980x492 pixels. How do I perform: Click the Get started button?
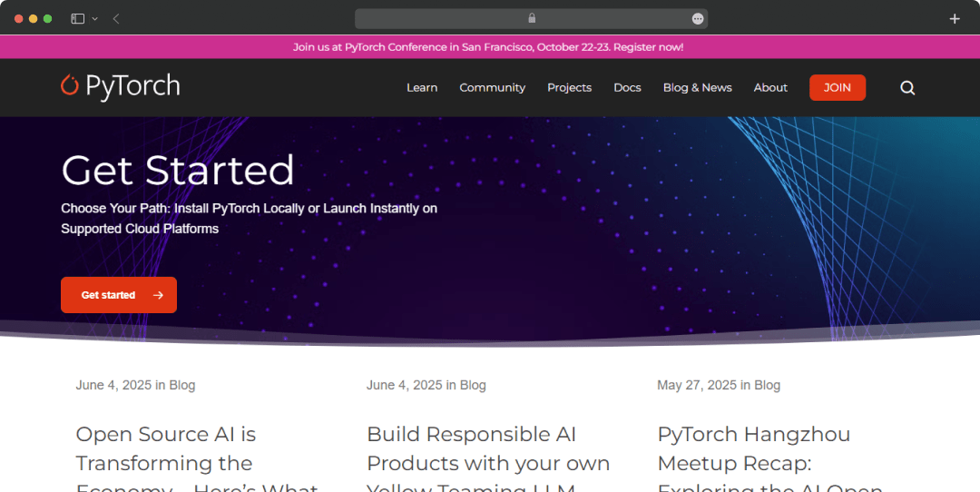pos(119,295)
